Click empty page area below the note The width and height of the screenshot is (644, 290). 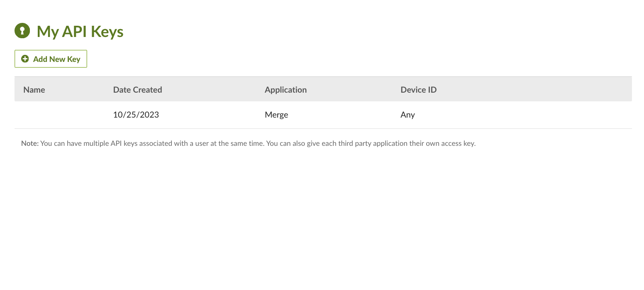click(x=322, y=216)
